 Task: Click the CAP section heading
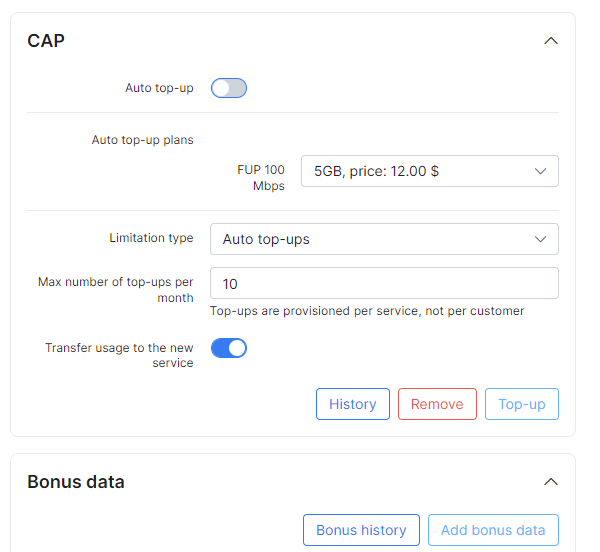point(46,41)
